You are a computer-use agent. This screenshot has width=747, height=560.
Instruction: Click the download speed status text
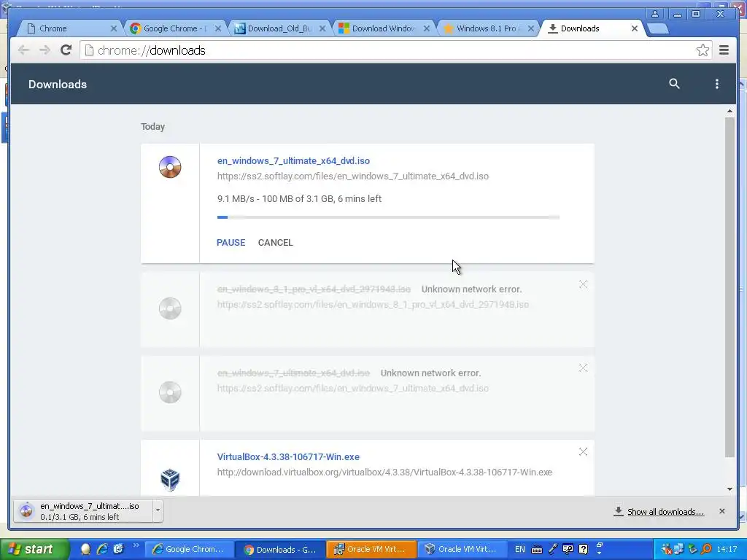coord(299,198)
